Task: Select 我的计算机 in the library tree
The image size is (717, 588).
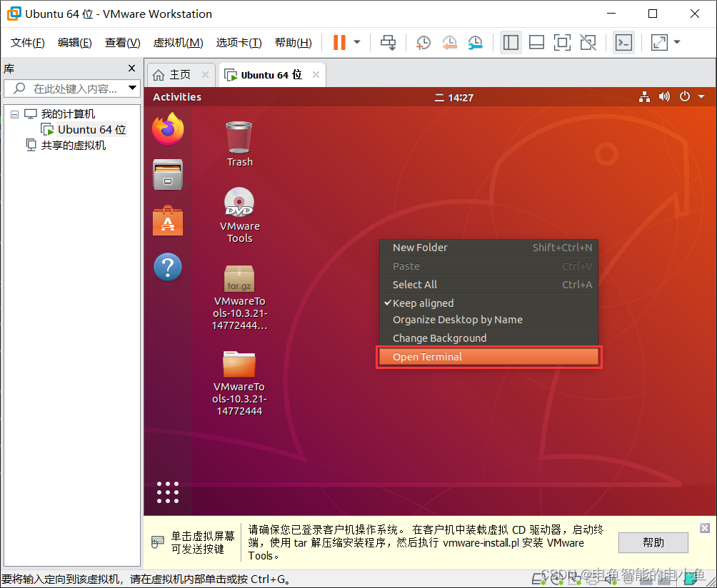Action: pyautogui.click(x=68, y=113)
